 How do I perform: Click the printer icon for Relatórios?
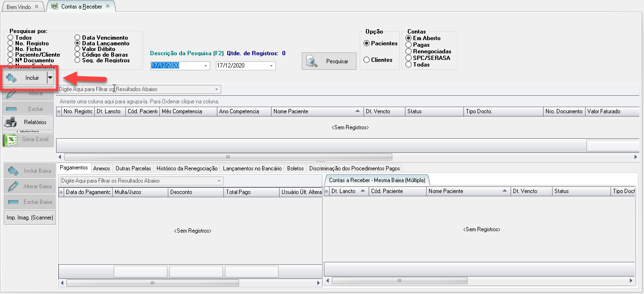pyautogui.click(x=11, y=122)
